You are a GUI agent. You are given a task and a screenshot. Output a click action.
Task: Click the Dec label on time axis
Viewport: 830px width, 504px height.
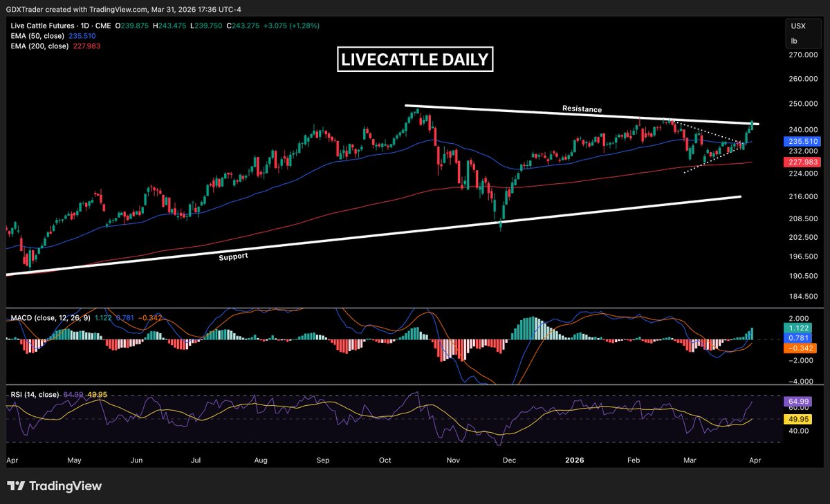pyautogui.click(x=508, y=459)
